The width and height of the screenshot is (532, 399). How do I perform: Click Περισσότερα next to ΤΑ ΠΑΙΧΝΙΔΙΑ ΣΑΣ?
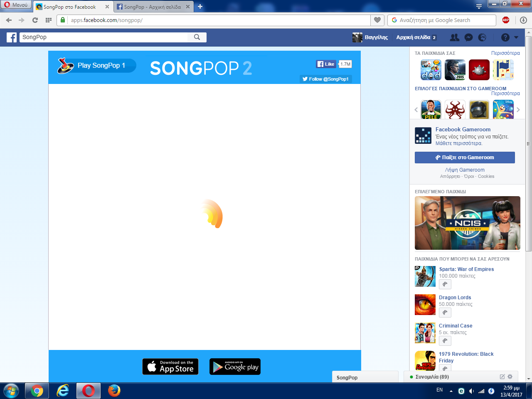[x=505, y=53]
